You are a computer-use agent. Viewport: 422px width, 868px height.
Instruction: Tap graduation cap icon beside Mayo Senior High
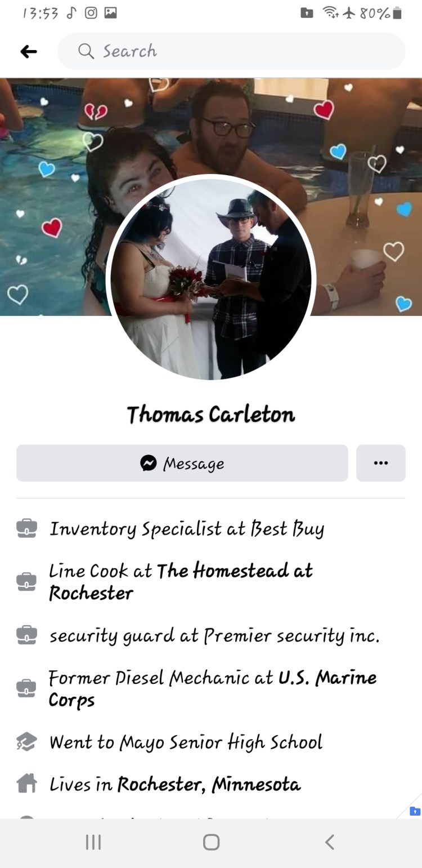coord(26,742)
